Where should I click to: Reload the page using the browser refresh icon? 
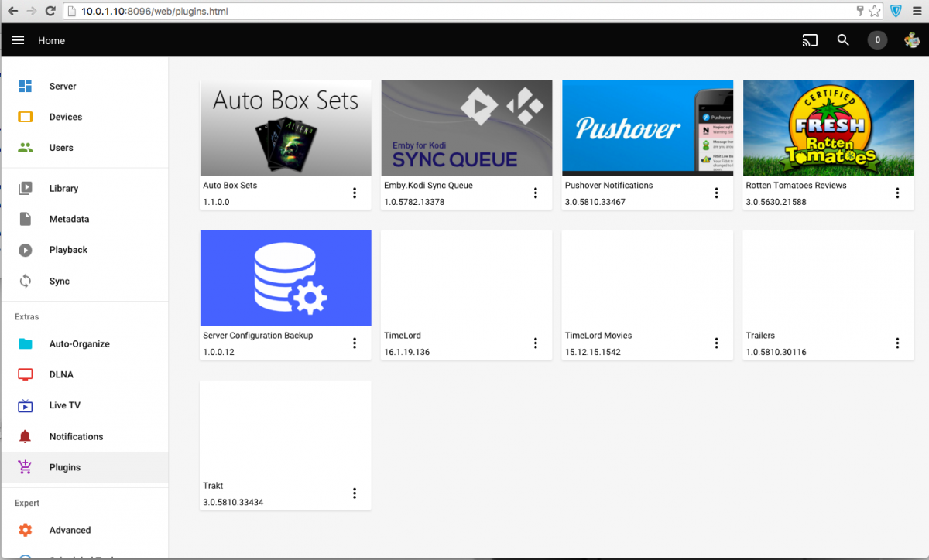tap(50, 12)
